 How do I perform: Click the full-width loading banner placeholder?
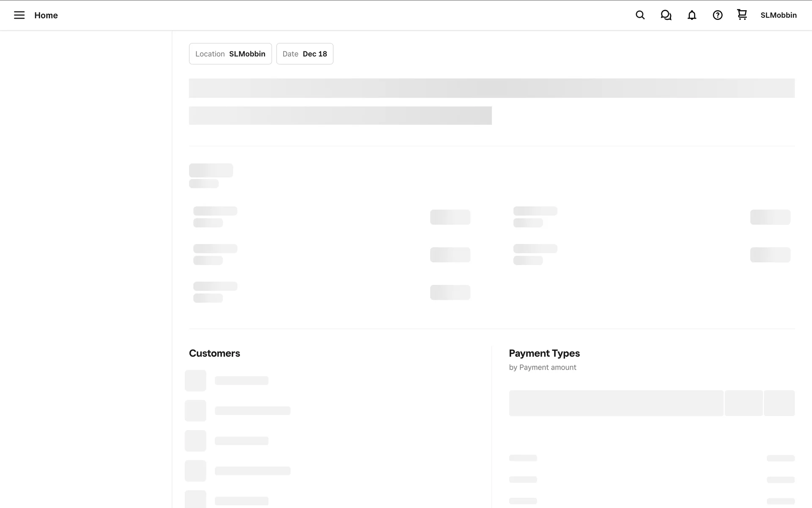click(491, 88)
